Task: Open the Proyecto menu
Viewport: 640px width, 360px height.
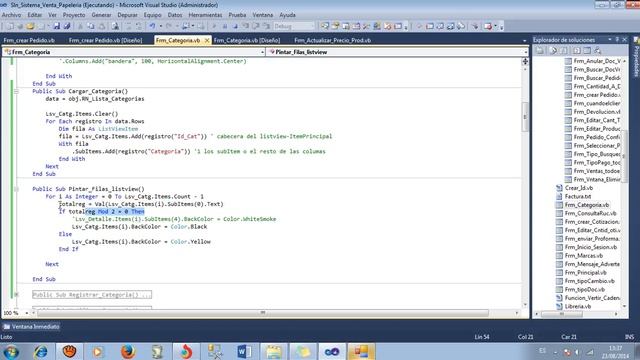Action: tap(74, 15)
